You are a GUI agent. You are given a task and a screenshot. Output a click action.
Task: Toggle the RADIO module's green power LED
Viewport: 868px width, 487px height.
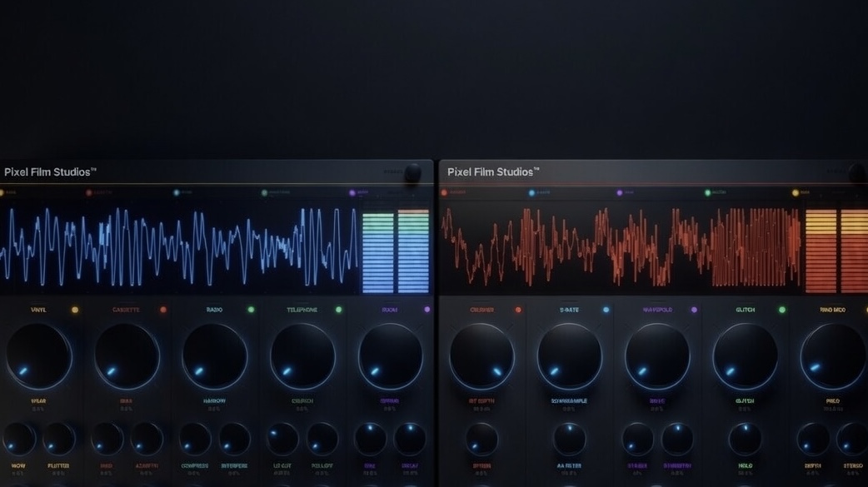point(251,310)
